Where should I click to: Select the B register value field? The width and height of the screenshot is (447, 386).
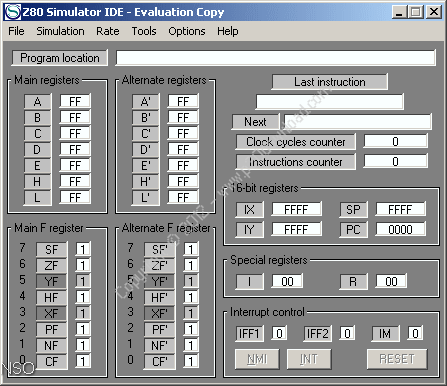tap(75, 117)
